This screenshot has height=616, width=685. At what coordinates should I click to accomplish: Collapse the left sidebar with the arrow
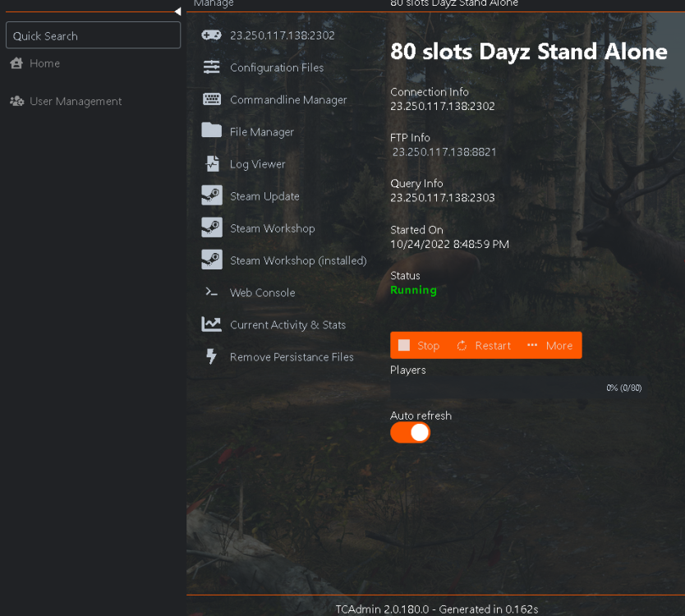pos(177,11)
